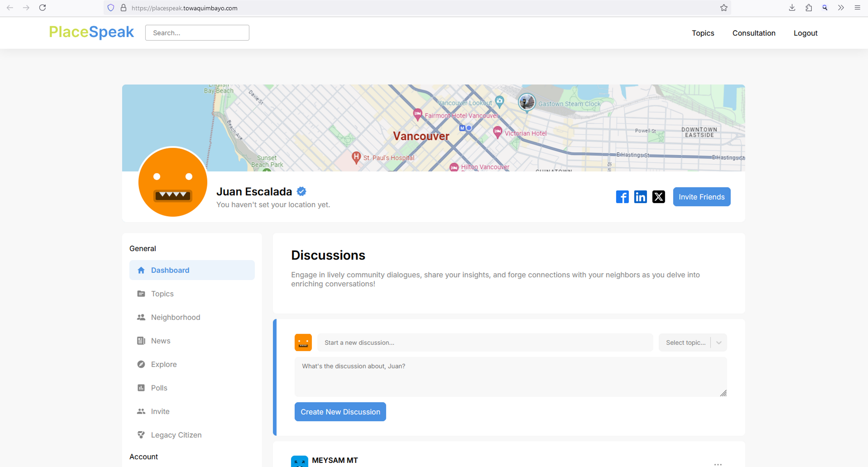The width and height of the screenshot is (868, 467).
Task: Share profile via the Facebook icon
Action: click(622, 197)
